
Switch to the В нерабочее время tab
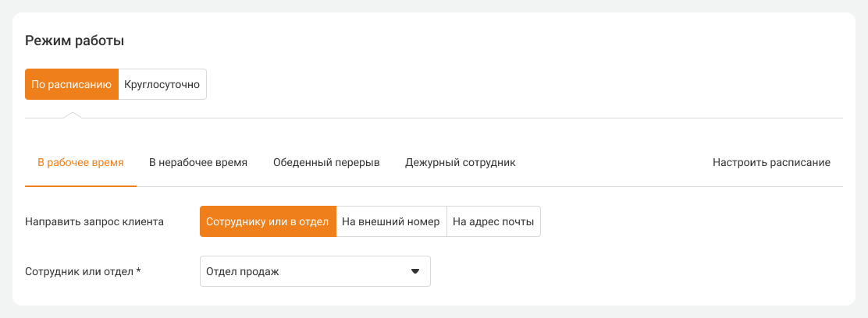(198, 163)
